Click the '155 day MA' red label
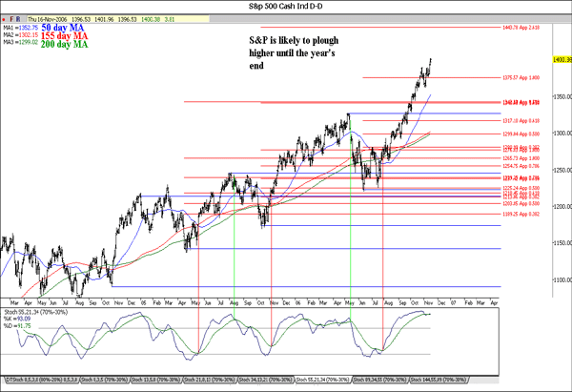 pyautogui.click(x=64, y=36)
